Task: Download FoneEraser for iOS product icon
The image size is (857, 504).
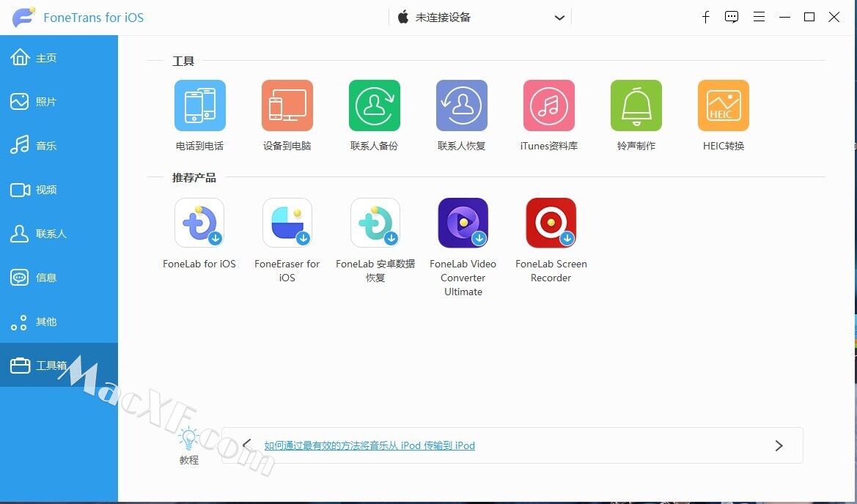Action: coord(287,223)
